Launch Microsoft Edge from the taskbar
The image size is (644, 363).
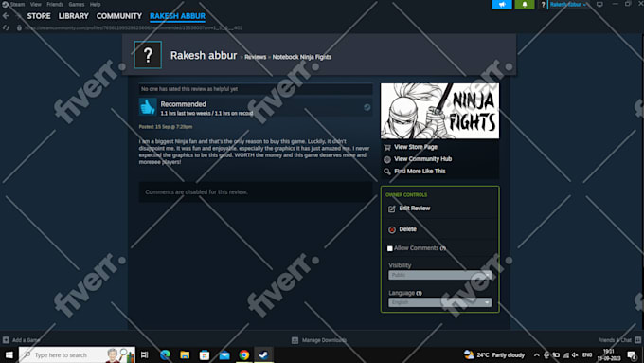pos(165,354)
